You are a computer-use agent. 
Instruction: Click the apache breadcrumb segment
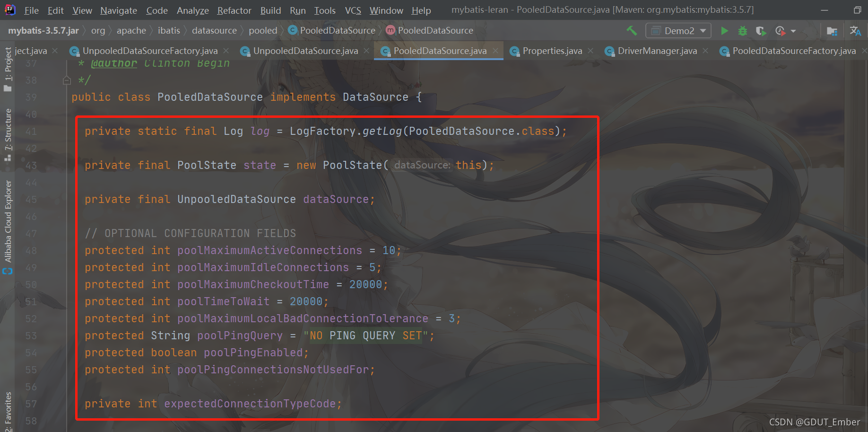[x=131, y=31]
